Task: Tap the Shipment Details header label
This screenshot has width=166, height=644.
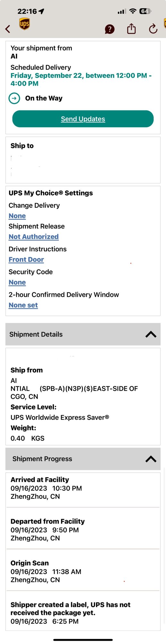Action: click(36, 334)
